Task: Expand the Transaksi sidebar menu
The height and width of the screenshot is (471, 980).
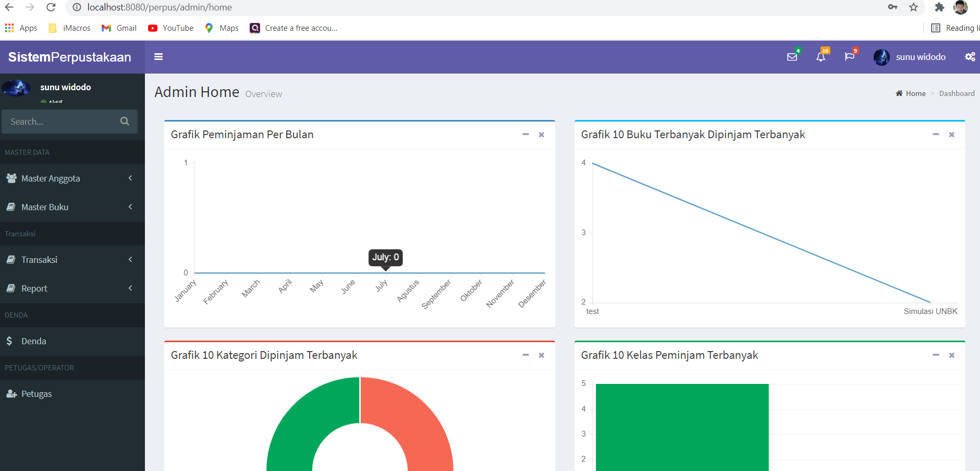Action: point(72,260)
